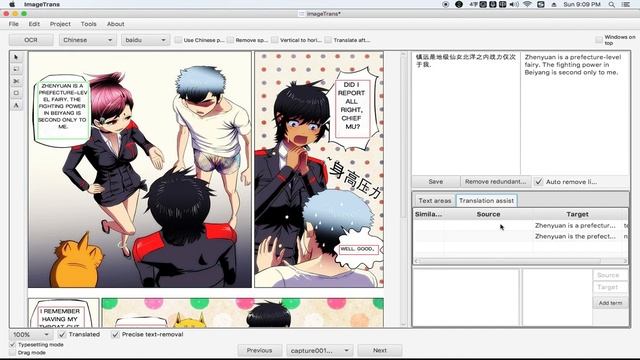Open the Edit menu
The height and width of the screenshot is (360, 640).
pos(34,24)
